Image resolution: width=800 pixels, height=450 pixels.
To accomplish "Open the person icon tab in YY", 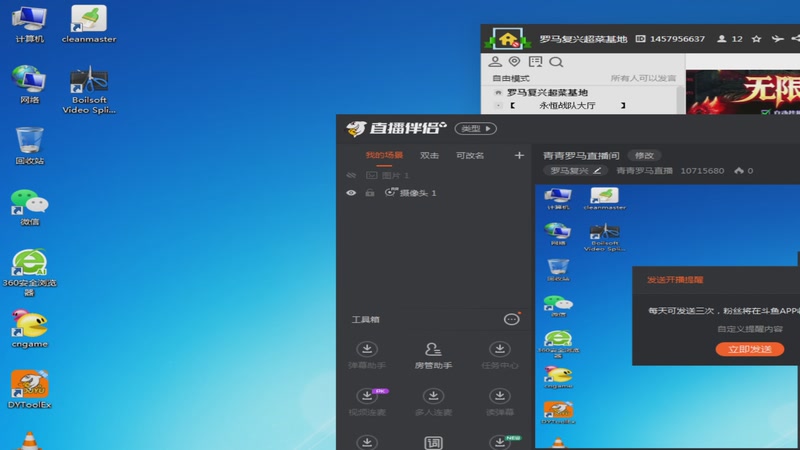I will pyautogui.click(x=495, y=62).
